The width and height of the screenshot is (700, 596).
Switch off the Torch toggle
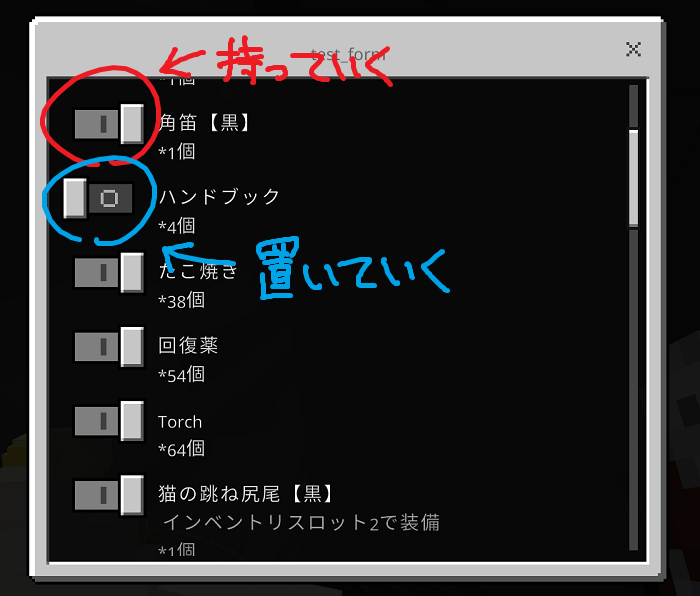click(109, 421)
